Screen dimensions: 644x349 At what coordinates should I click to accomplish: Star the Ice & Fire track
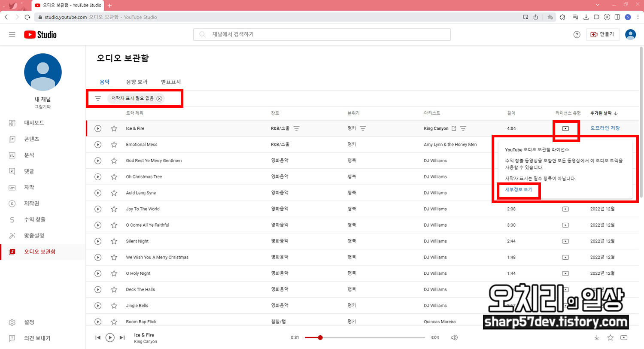[114, 128]
